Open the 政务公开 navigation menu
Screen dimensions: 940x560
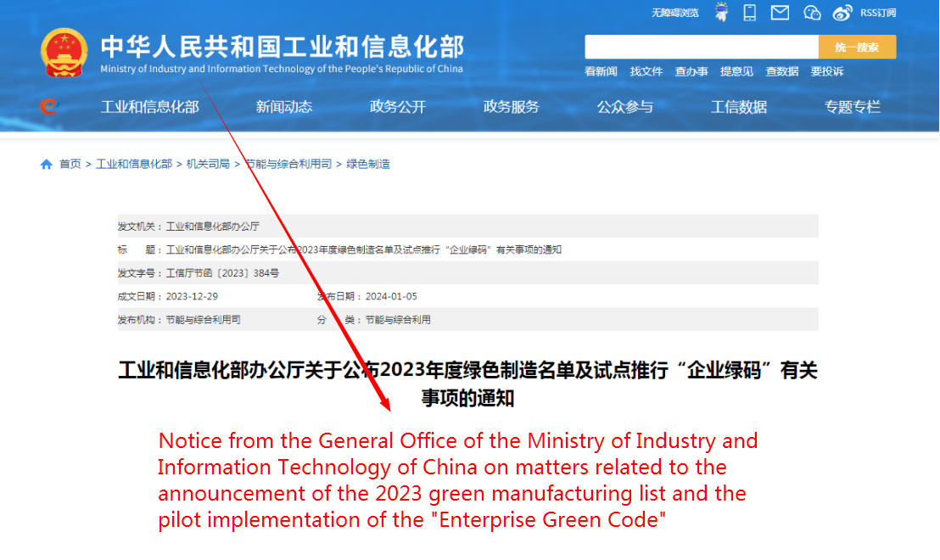coord(398,107)
